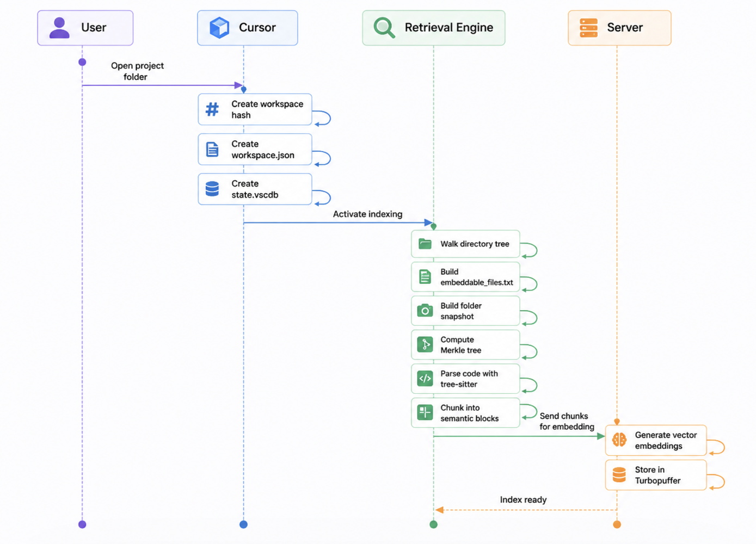Viewport: 756px width, 544px height.
Task: Select the file icon beside Build embeddable_files.txt
Action: point(425,277)
